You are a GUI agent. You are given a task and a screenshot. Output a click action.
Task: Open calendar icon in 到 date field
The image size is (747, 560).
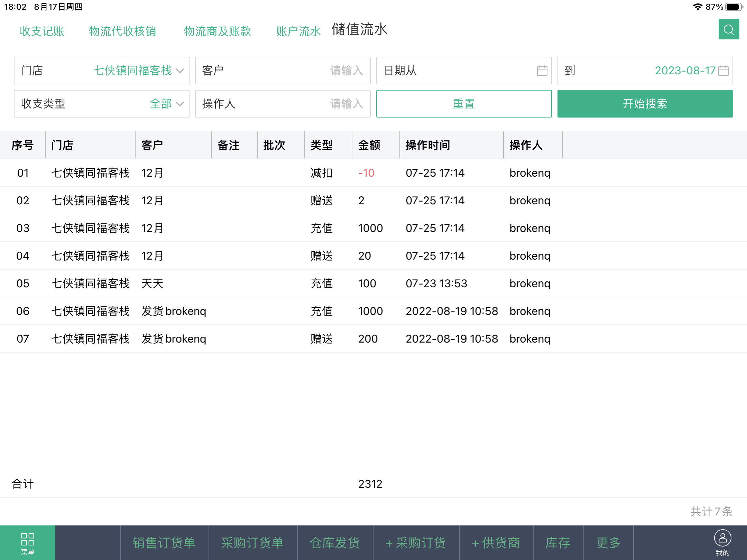click(x=723, y=71)
